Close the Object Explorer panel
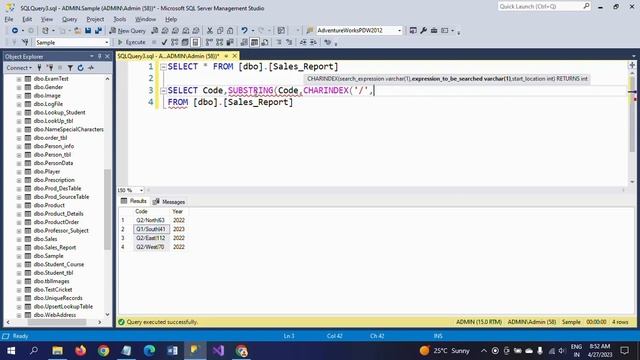Screen dimensions: 640x360 [x=107, y=56]
